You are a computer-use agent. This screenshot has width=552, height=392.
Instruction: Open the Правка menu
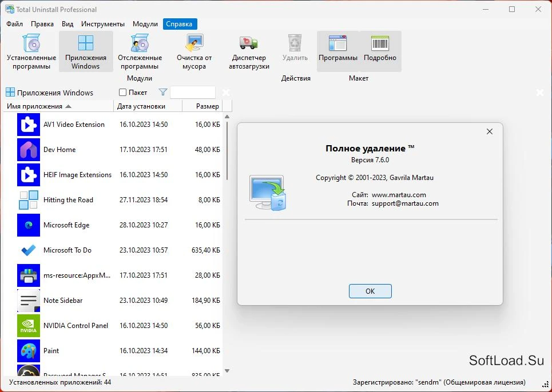[x=42, y=24]
